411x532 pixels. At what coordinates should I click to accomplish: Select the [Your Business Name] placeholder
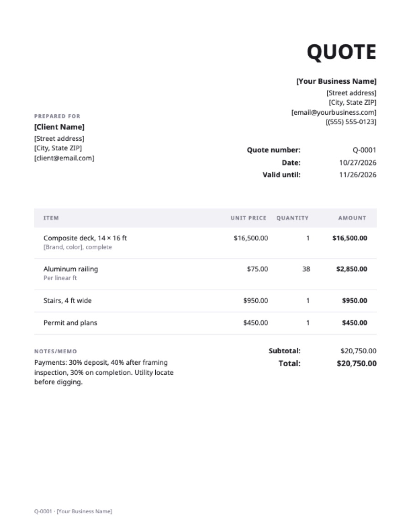(x=337, y=81)
